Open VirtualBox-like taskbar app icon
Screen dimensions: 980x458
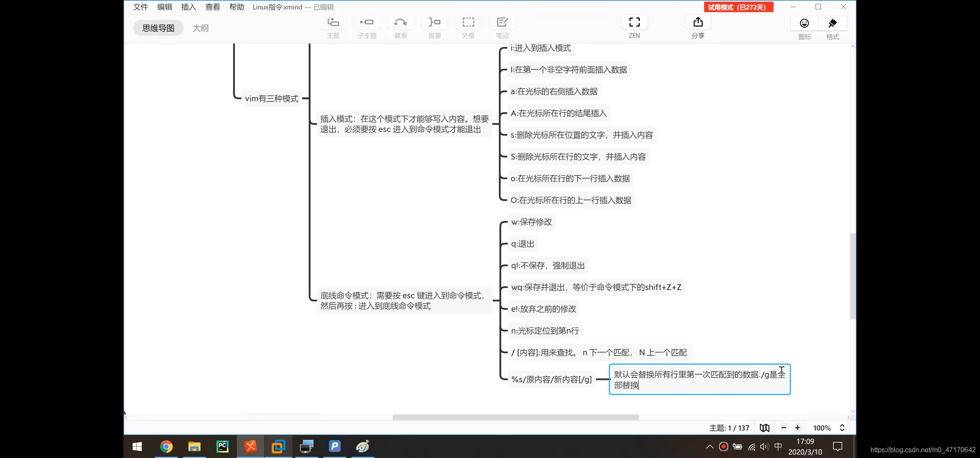[x=278, y=447]
